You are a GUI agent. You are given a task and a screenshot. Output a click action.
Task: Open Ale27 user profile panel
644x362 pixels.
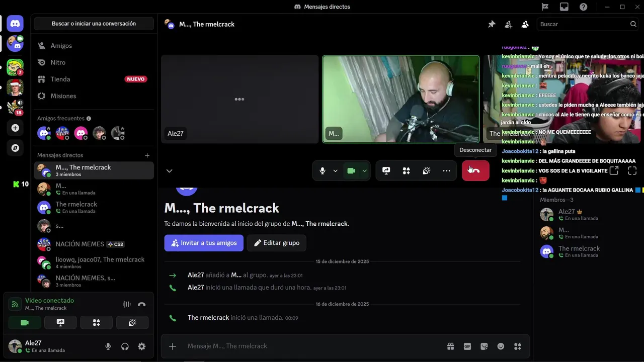[53, 346]
